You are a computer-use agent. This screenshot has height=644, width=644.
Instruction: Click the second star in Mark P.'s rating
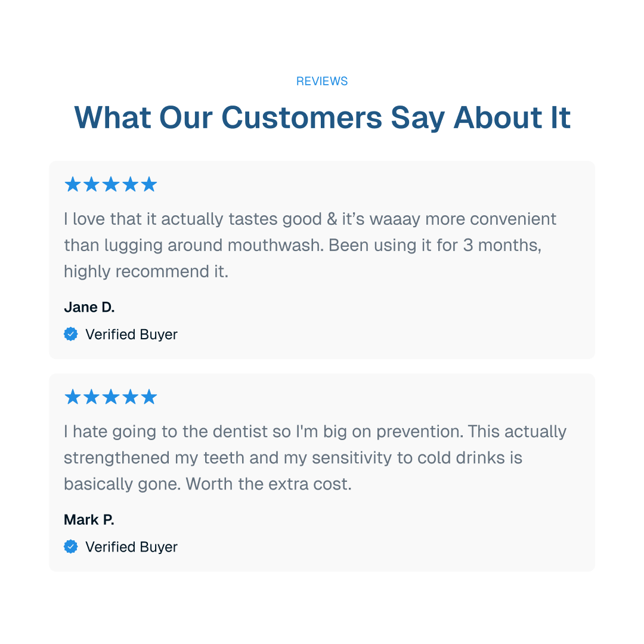(x=91, y=397)
